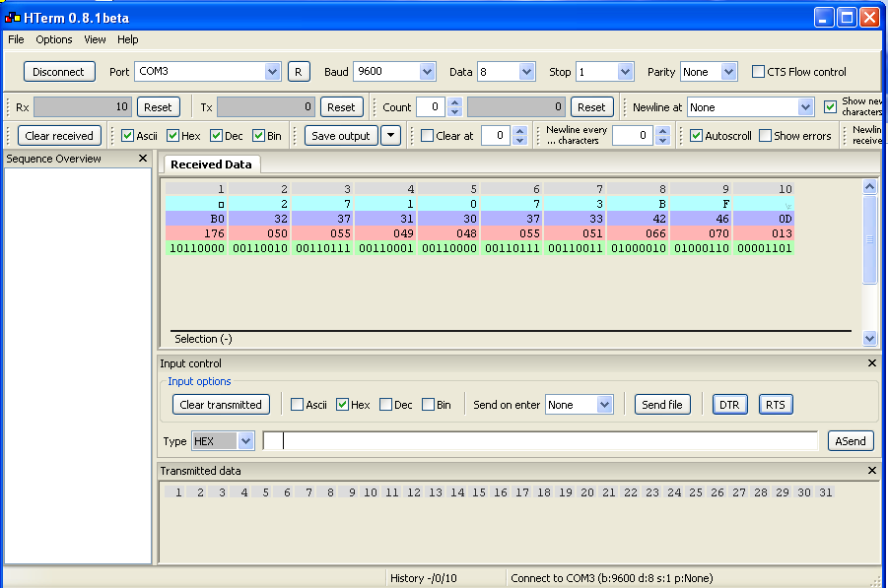Click Clear received
The width and height of the screenshot is (888, 588).
(x=59, y=136)
